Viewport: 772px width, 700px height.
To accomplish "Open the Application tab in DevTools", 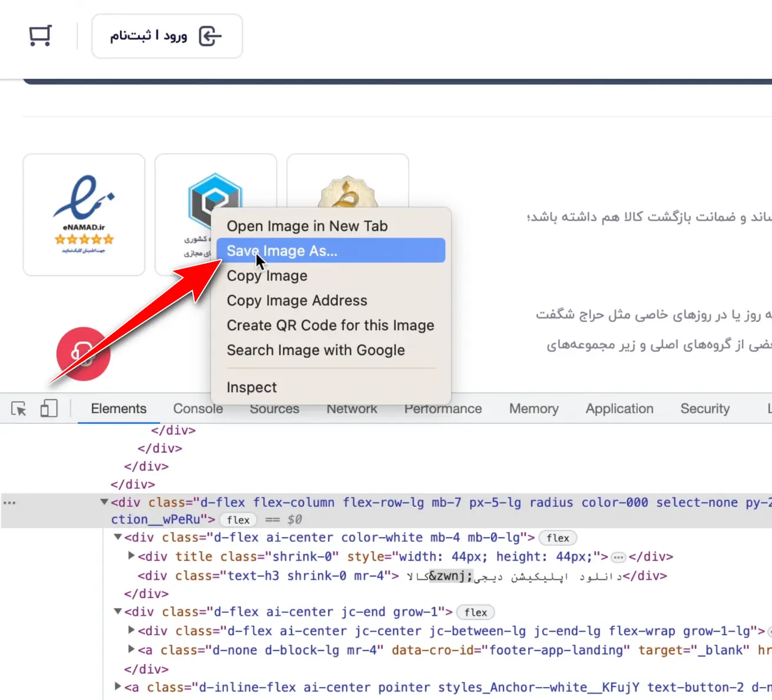I will pyautogui.click(x=619, y=409).
